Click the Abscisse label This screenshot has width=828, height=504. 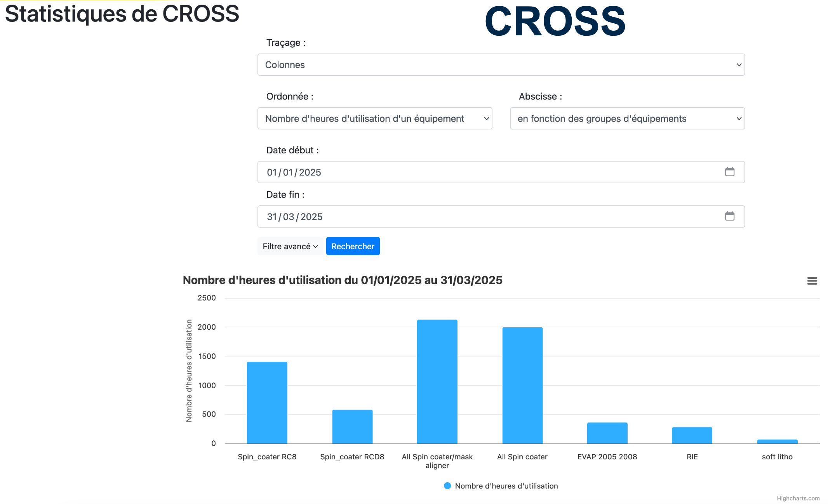pyautogui.click(x=540, y=96)
